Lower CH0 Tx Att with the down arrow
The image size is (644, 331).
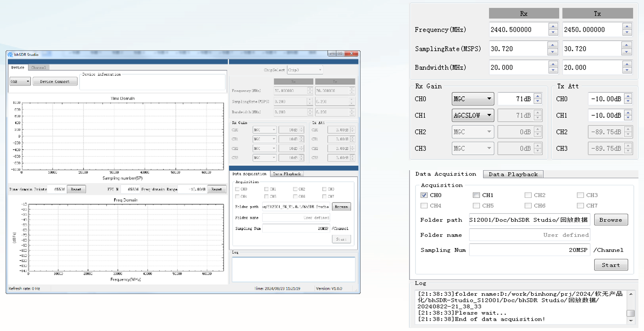point(628,101)
